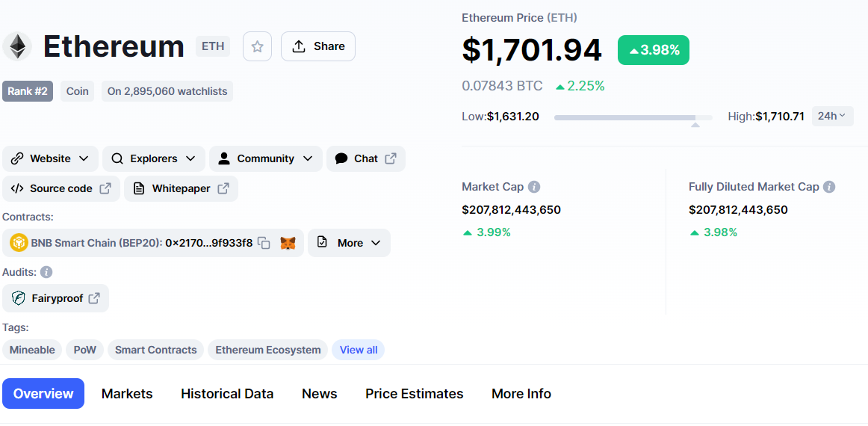
Task: Click the Source code external-link icon
Action: tap(105, 188)
